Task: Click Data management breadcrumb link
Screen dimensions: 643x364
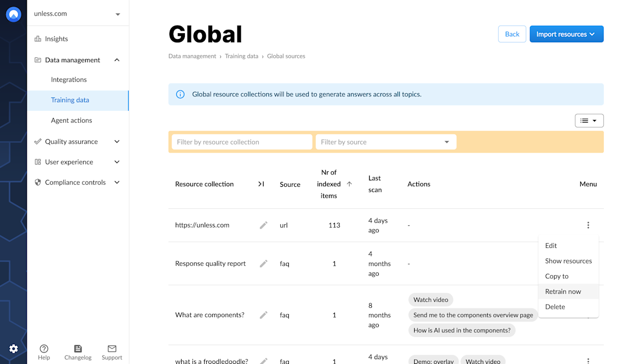Action: point(192,56)
